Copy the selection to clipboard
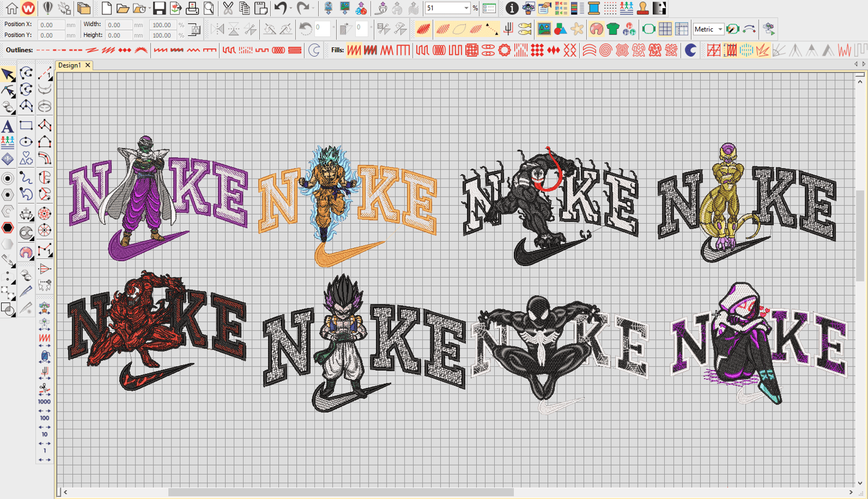The image size is (868, 499). 244,8
